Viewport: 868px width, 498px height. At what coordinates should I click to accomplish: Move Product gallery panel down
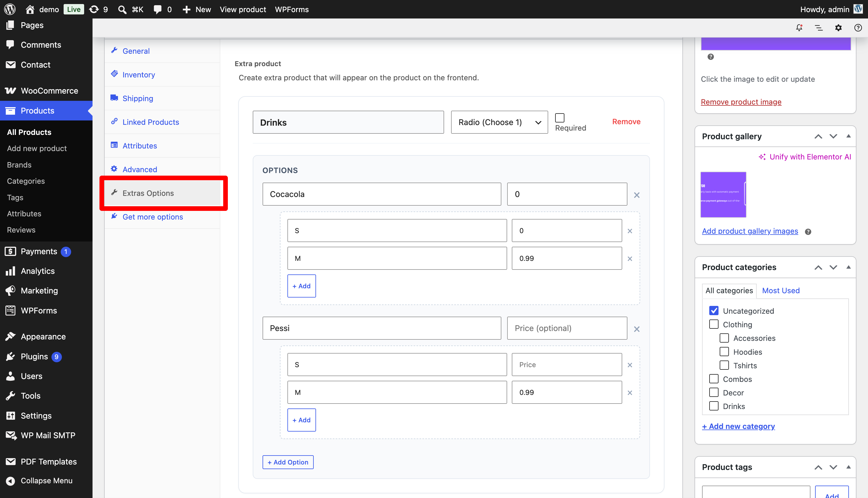click(833, 136)
